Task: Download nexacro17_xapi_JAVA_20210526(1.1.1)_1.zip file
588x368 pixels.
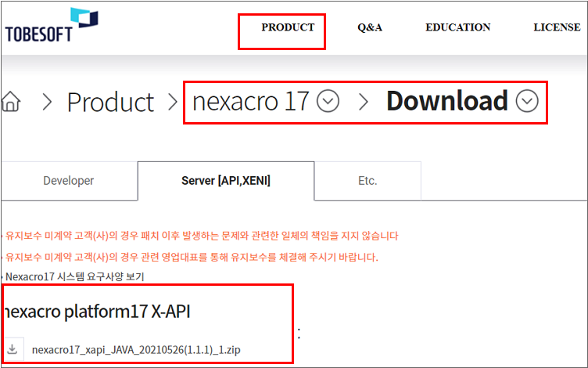Action: [x=136, y=349]
